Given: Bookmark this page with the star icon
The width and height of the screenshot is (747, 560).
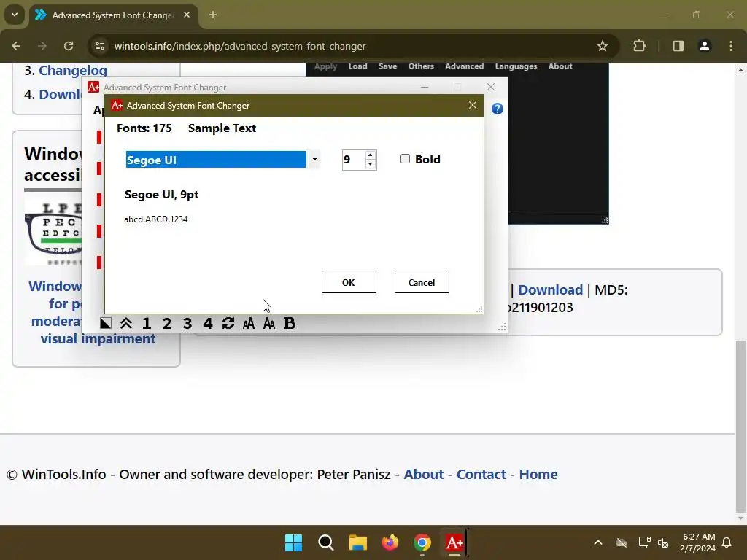Looking at the screenshot, I should pyautogui.click(x=602, y=46).
